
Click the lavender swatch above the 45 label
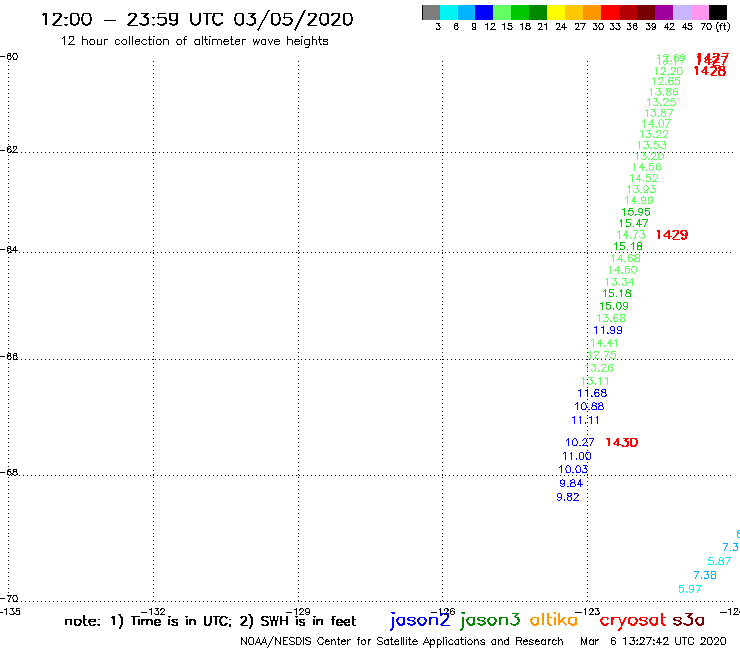pyautogui.click(x=682, y=12)
